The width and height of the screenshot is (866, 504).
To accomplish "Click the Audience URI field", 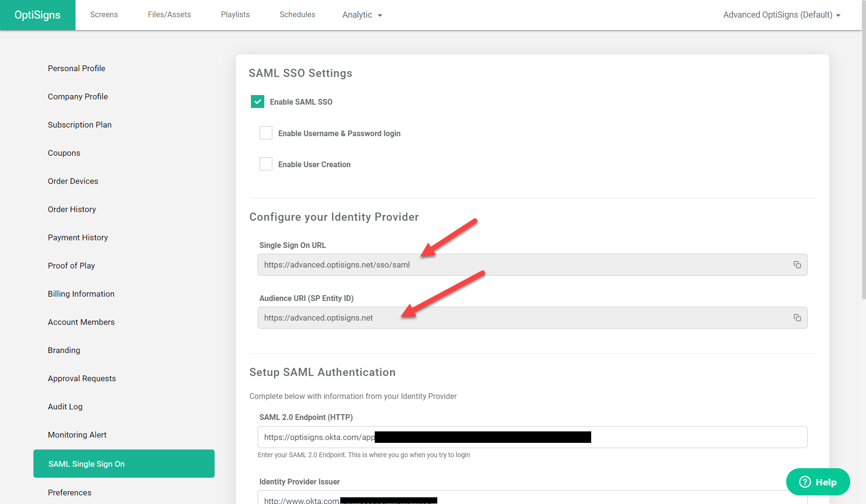I will (x=532, y=318).
